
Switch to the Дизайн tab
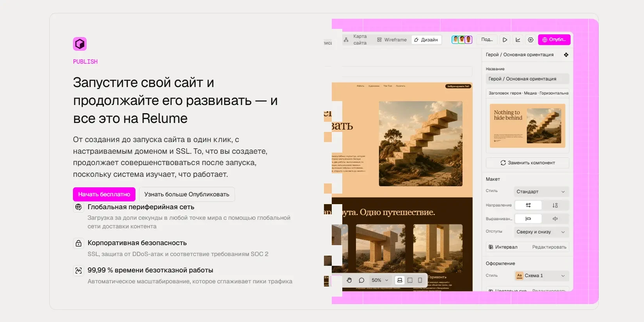[x=426, y=40]
